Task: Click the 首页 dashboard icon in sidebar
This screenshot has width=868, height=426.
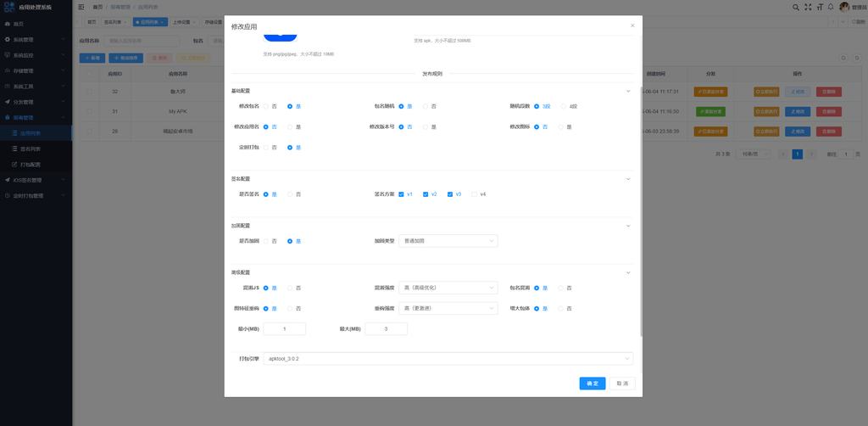Action: pos(7,25)
